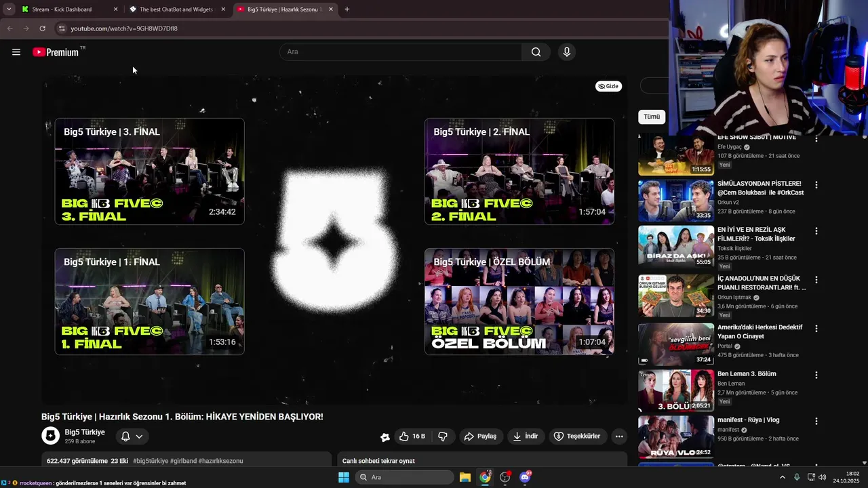The height and width of the screenshot is (488, 868).
Task: Focus the YouTube Ara search field
Action: (x=401, y=52)
